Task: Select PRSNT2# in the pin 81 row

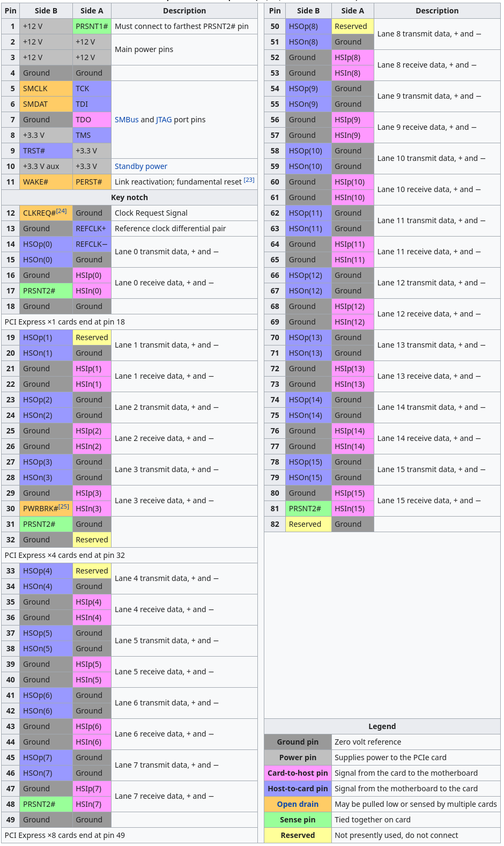Action: coord(308,509)
